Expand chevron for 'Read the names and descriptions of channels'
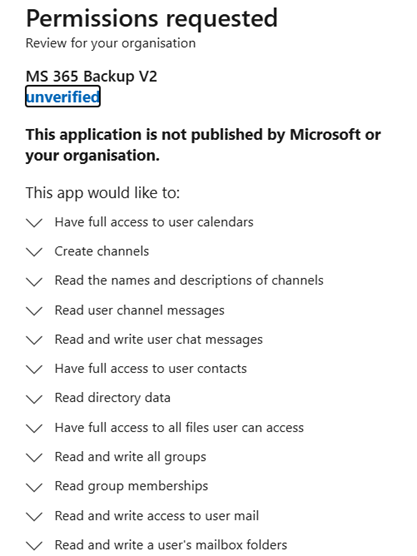The image size is (417, 556). [34, 282]
